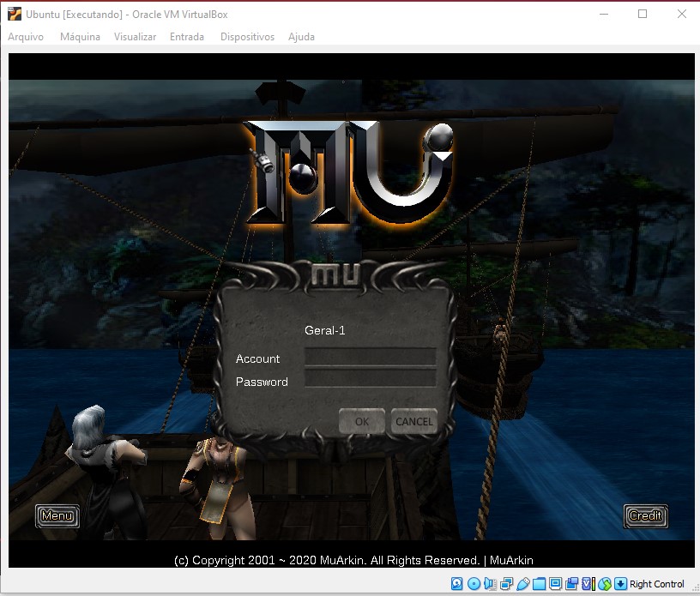Open the Arquivo menu

[26, 37]
